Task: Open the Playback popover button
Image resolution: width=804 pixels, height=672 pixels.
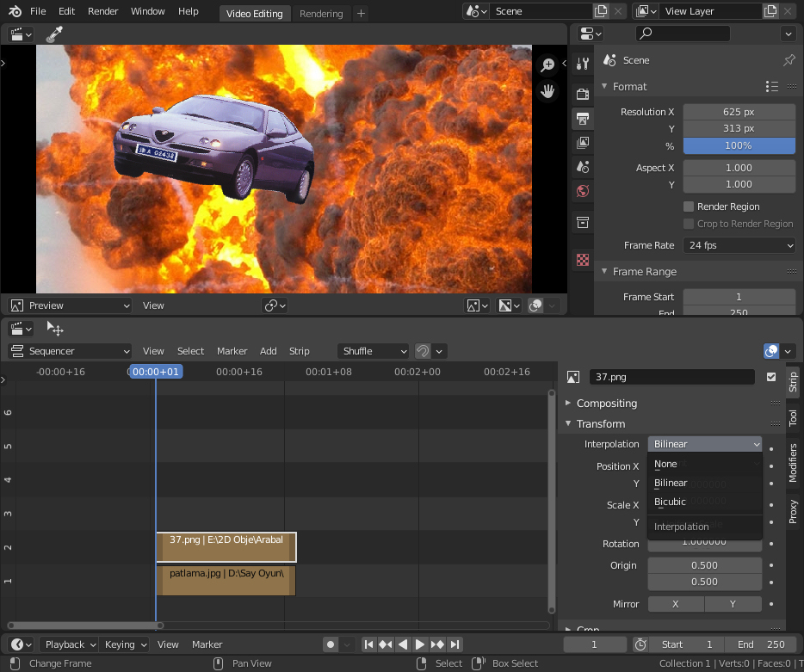Action: click(x=69, y=644)
